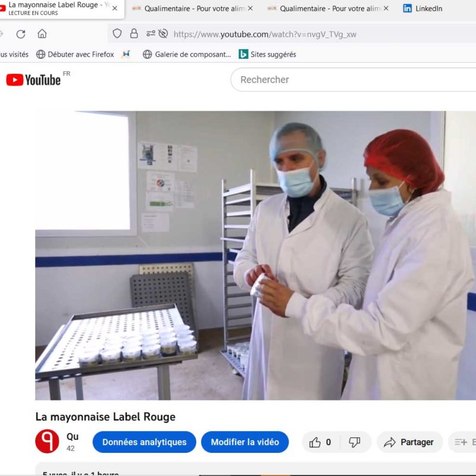
Task: Close the second Qualimentaire tab
Action: (386, 8)
